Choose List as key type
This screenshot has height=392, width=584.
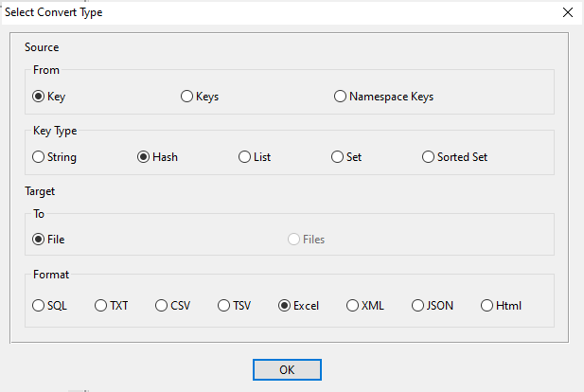[245, 157]
